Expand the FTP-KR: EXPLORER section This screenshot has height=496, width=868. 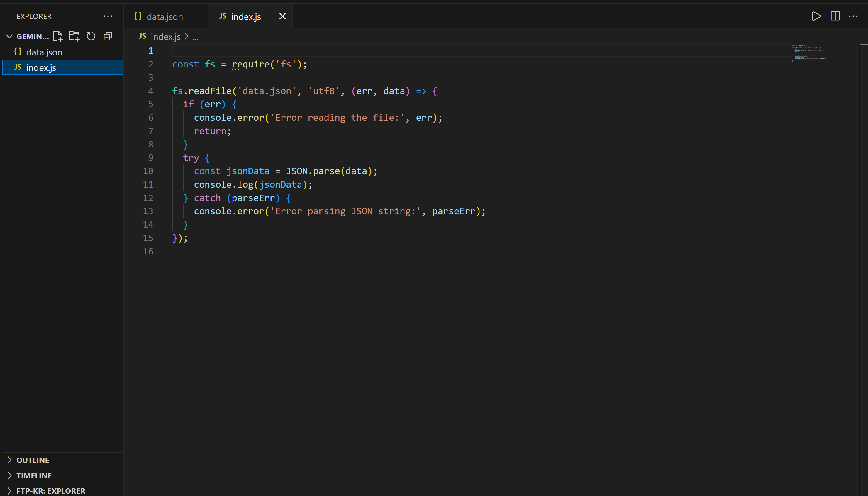click(x=63, y=490)
